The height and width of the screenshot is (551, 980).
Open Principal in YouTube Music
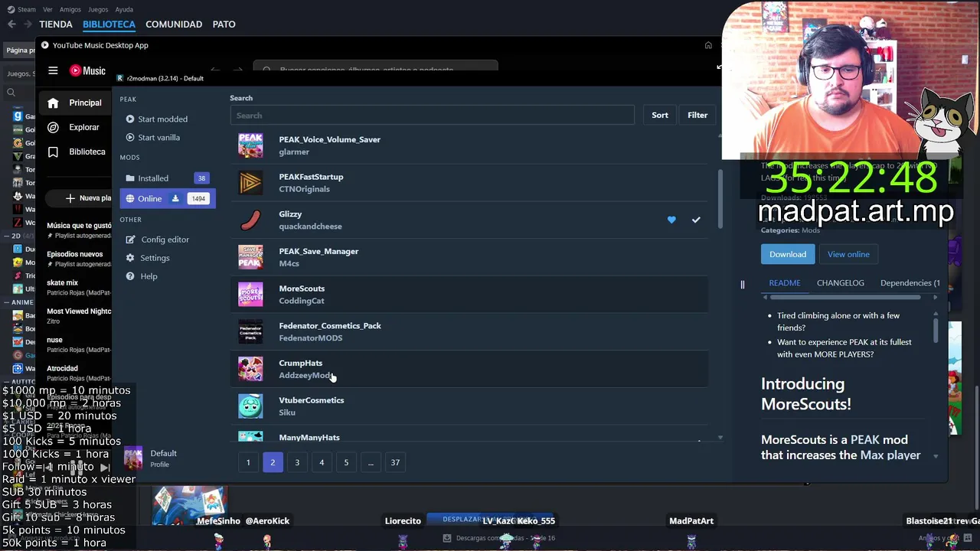coord(74,103)
